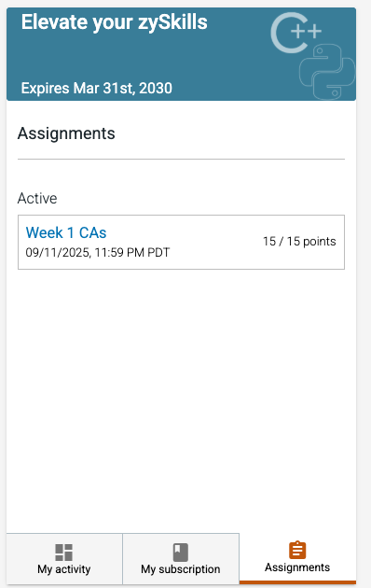371x588 pixels.
Task: Open the My subscription tab label
Action: pyautogui.click(x=181, y=569)
